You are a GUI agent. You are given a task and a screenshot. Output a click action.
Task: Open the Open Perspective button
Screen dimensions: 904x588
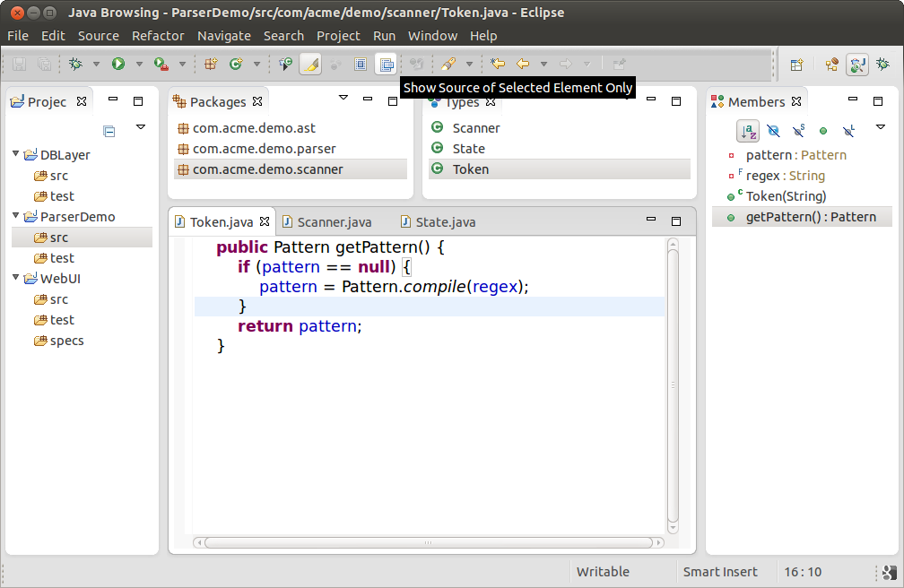pos(795,65)
